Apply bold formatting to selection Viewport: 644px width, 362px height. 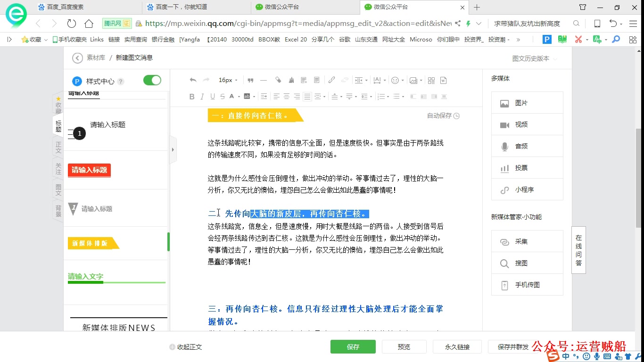192,97
